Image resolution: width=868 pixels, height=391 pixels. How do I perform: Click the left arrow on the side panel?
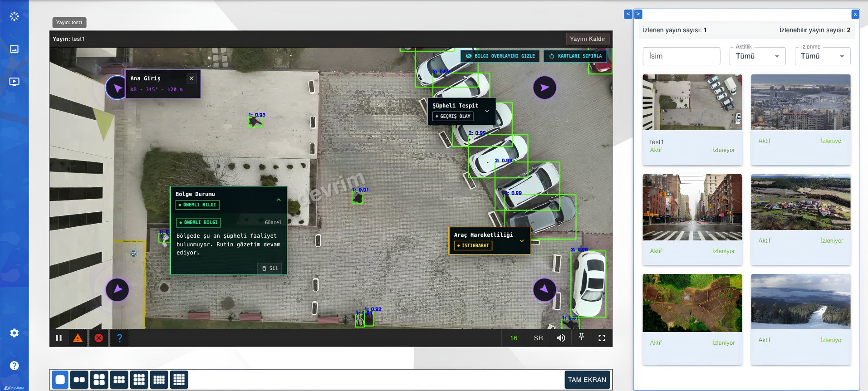(628, 14)
